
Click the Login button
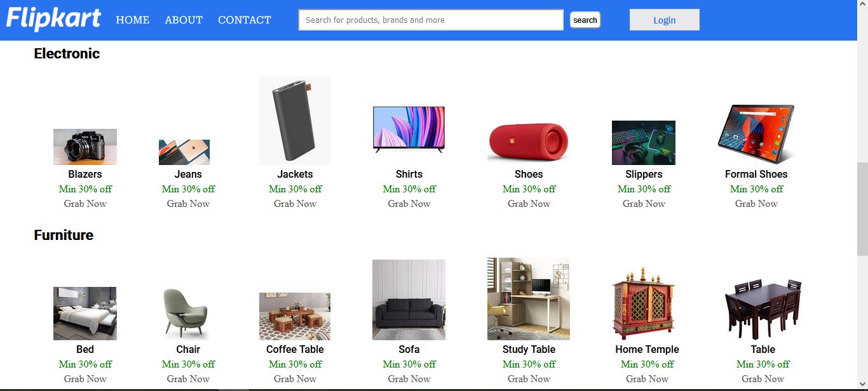tap(664, 20)
